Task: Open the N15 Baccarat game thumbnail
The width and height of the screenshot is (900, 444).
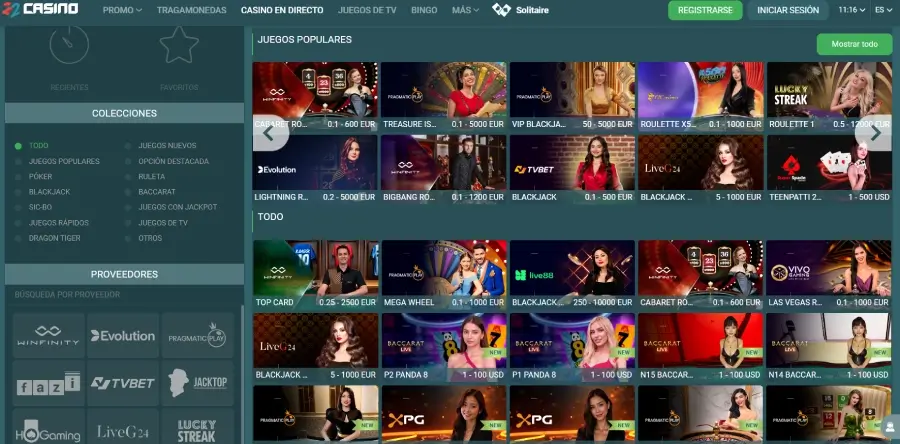Action: click(x=701, y=340)
